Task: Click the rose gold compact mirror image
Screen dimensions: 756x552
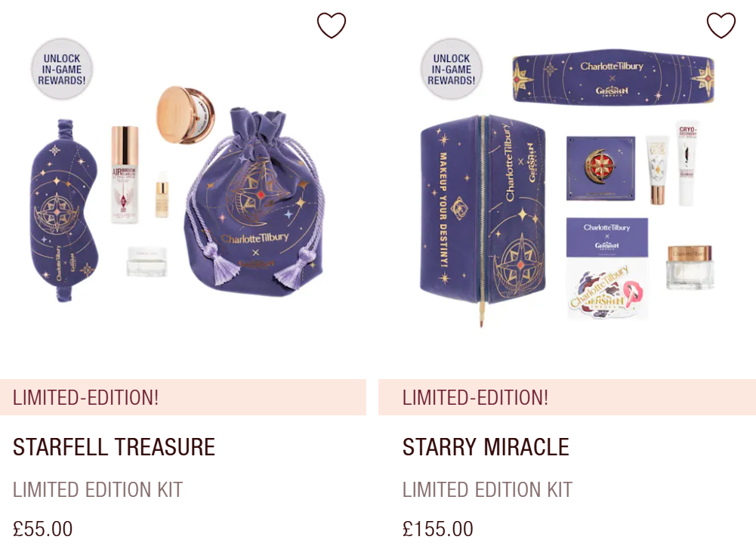Action: tap(185, 115)
